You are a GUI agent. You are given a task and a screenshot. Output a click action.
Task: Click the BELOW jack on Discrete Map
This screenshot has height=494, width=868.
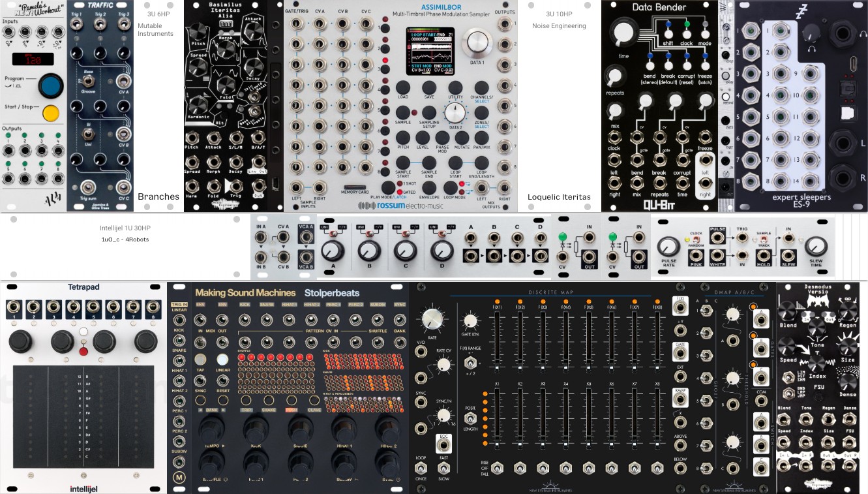[681, 469]
